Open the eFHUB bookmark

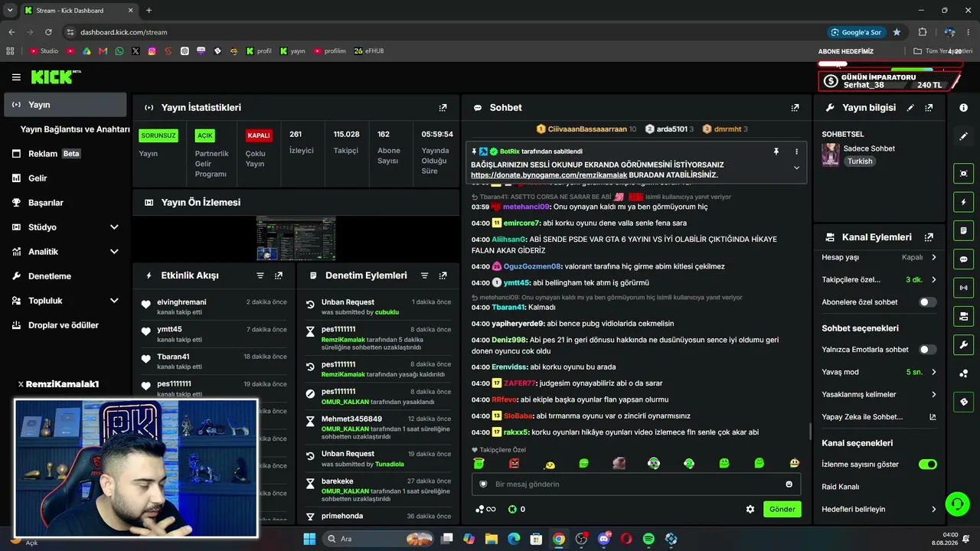pos(369,51)
